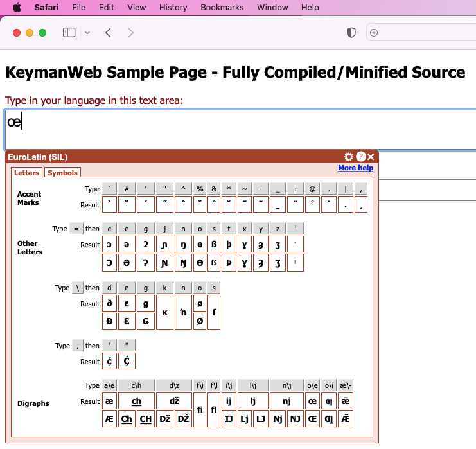Image resolution: width=476 pixels, height=449 pixels.
Task: Click the # accent type key
Action: pos(127,188)
